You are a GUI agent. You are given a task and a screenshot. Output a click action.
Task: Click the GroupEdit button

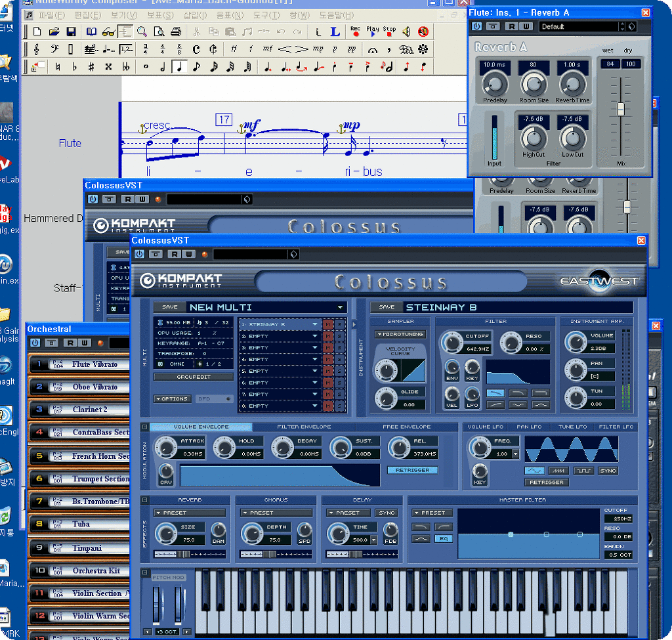pos(193,377)
